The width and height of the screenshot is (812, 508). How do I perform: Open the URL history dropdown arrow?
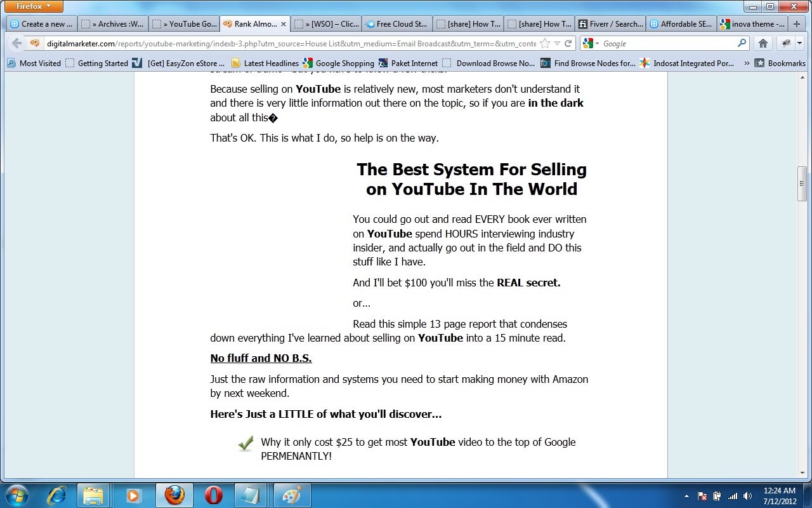point(557,44)
